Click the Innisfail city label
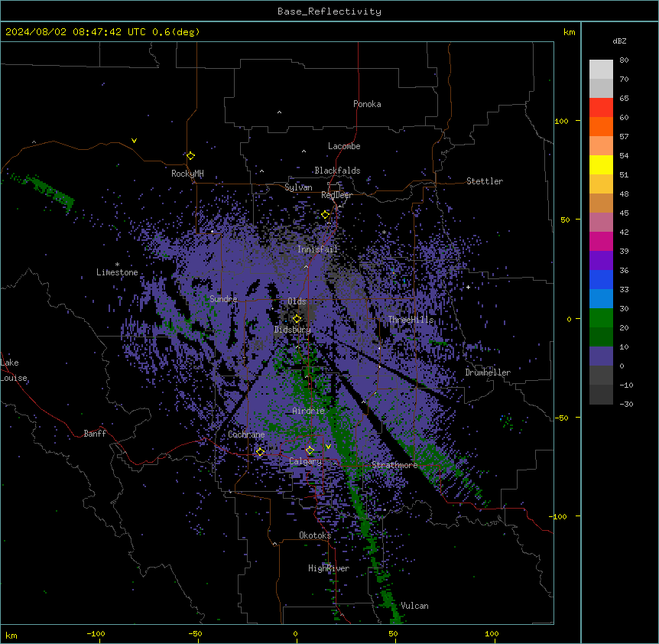 317,249
